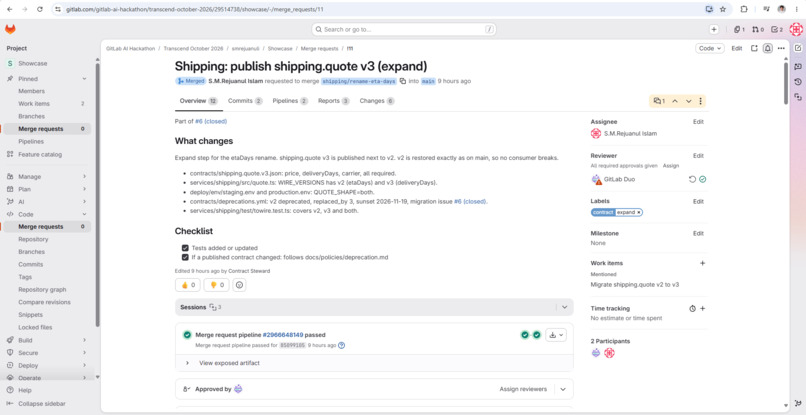Viewport: 806px width, 415px height.
Task: Switch to the Reports tab
Action: click(x=334, y=101)
